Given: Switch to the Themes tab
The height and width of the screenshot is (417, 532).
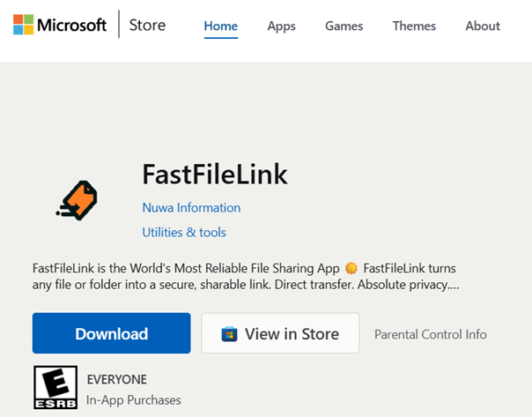Looking at the screenshot, I should tap(414, 26).
